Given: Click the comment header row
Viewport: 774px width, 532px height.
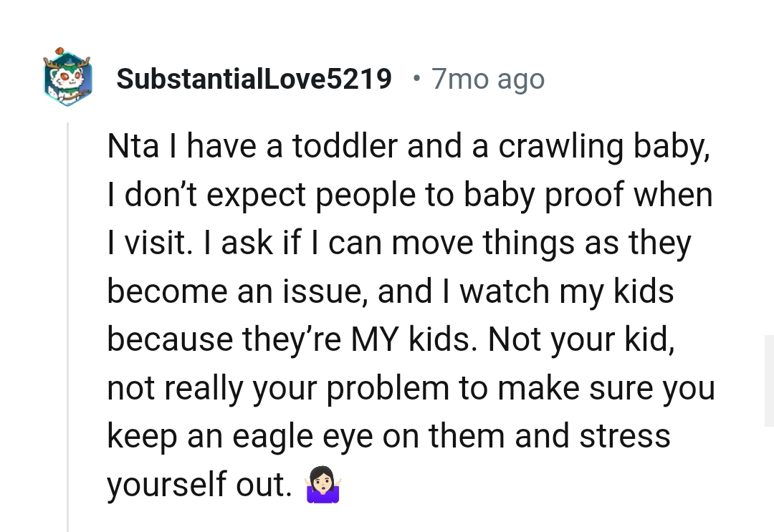Looking at the screenshot, I should (x=287, y=79).
